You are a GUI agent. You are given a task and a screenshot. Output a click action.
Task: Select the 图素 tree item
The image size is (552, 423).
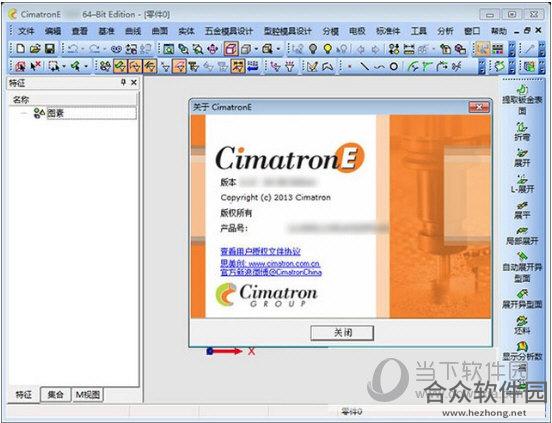(91, 113)
